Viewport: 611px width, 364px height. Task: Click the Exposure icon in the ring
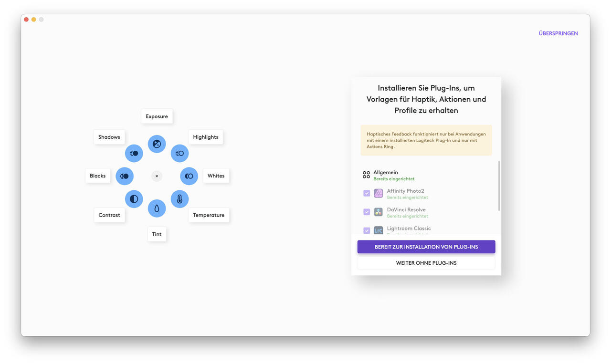[157, 144]
